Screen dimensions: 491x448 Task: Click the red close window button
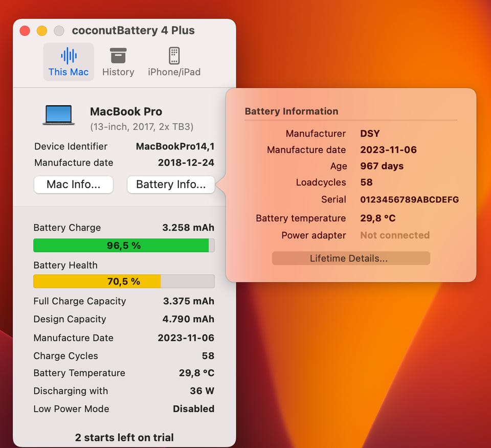(25, 31)
